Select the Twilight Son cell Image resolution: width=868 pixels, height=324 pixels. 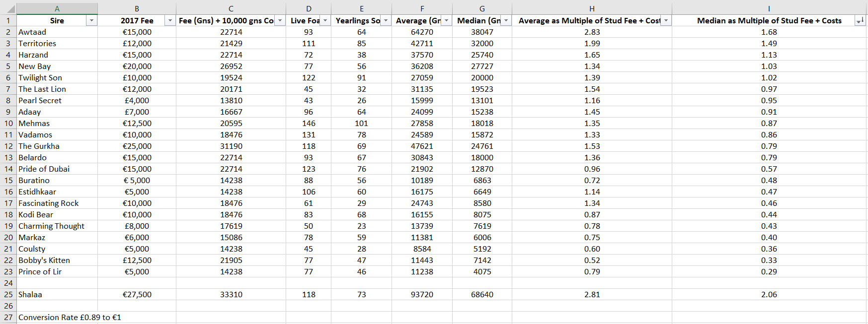(x=57, y=77)
